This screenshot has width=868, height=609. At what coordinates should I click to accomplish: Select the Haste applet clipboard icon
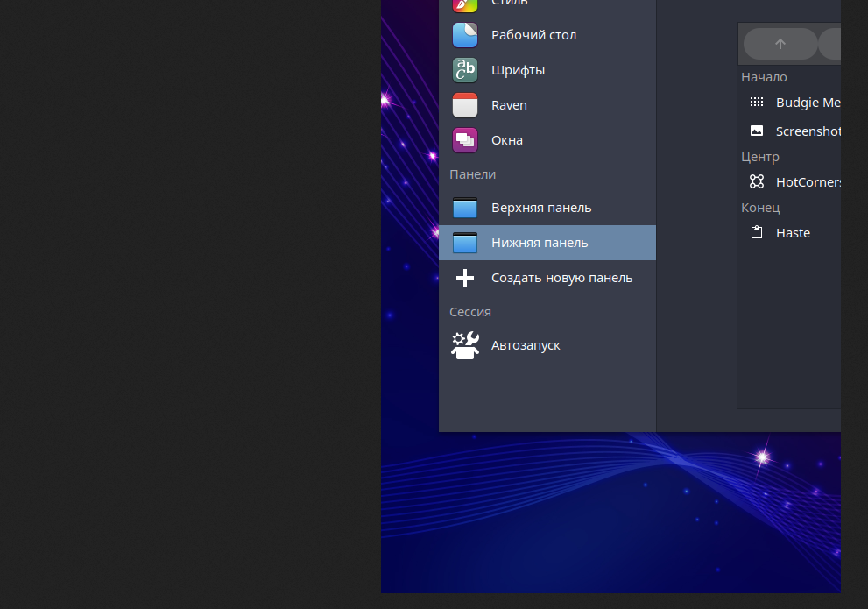pos(757,232)
